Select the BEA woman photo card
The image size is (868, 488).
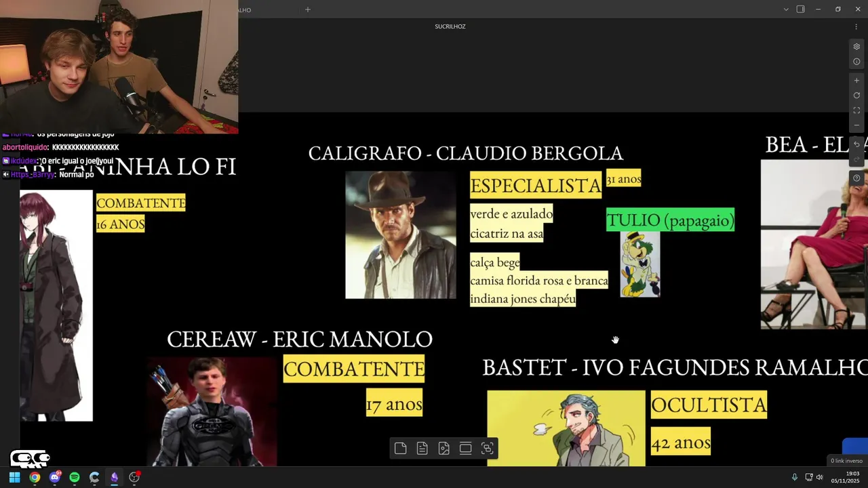(814, 244)
